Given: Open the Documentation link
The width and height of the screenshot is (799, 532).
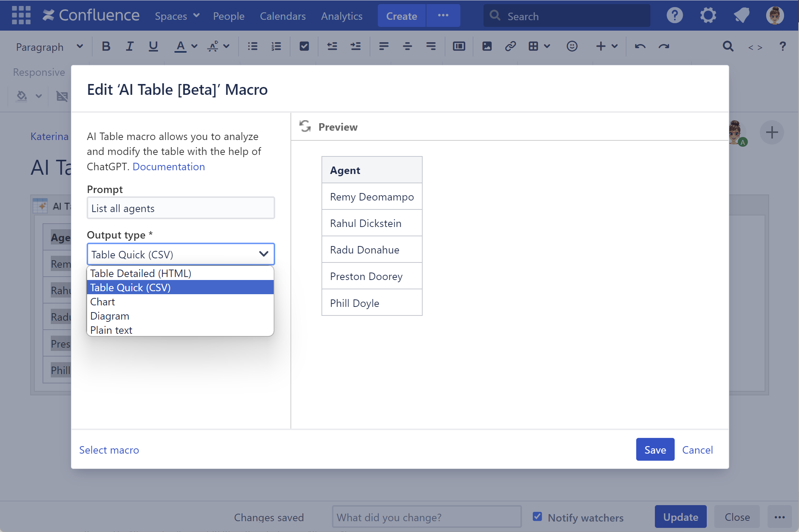Looking at the screenshot, I should (168, 167).
